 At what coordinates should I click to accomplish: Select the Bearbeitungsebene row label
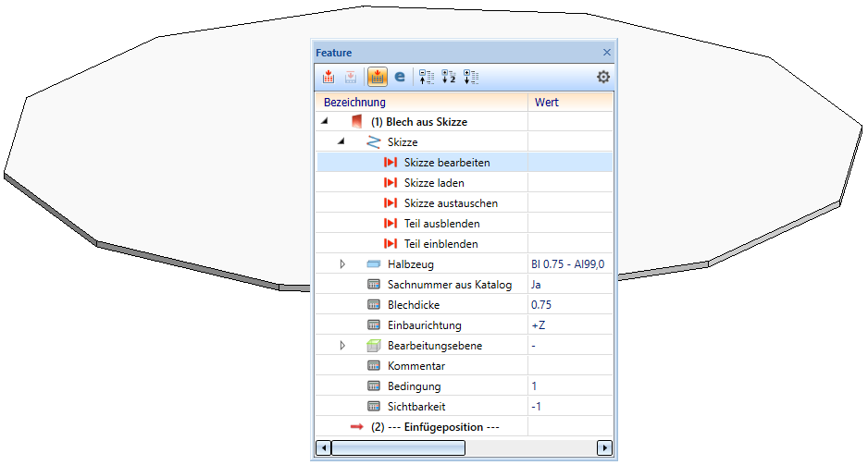click(x=435, y=346)
